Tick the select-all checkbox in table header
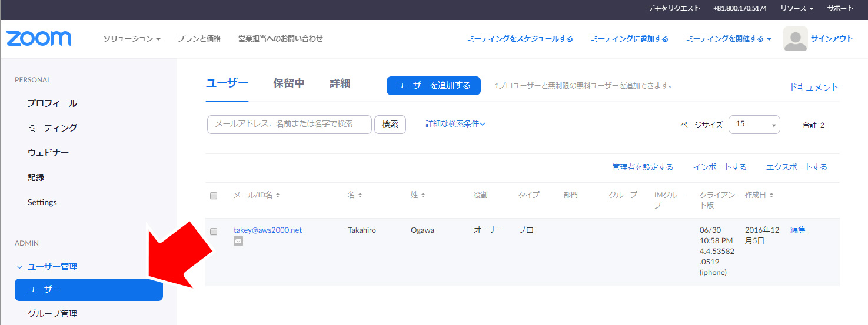 pos(214,196)
